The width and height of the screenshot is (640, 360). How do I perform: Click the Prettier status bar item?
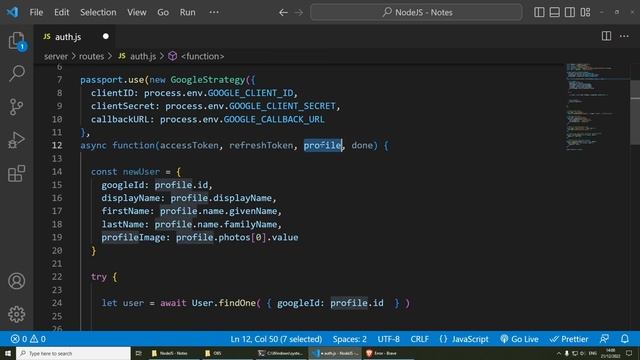(569, 339)
